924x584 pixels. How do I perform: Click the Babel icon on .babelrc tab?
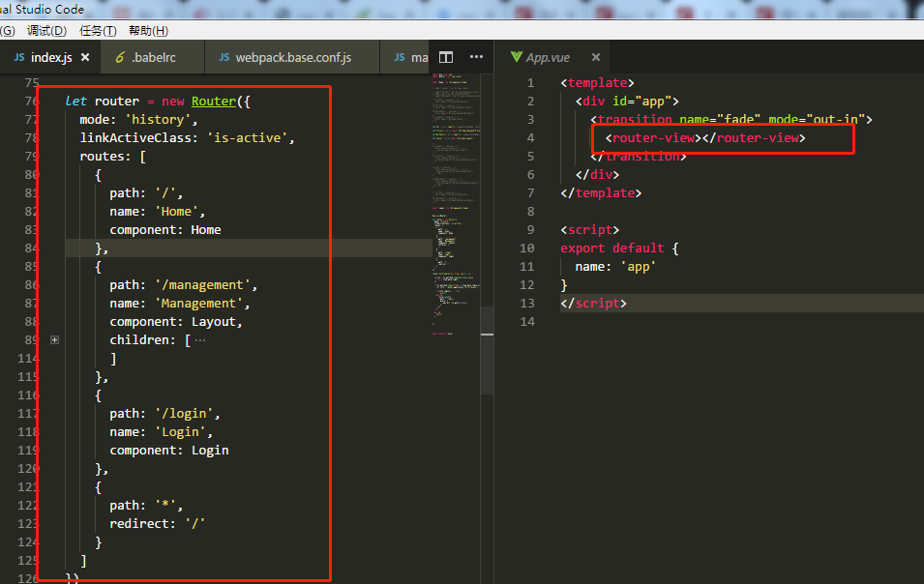pyautogui.click(x=120, y=57)
